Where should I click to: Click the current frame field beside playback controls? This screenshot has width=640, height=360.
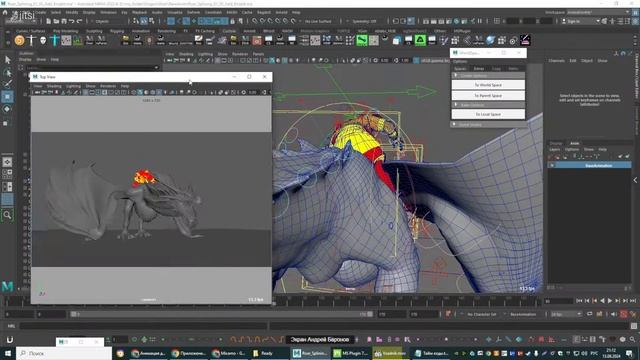[x=558, y=301]
